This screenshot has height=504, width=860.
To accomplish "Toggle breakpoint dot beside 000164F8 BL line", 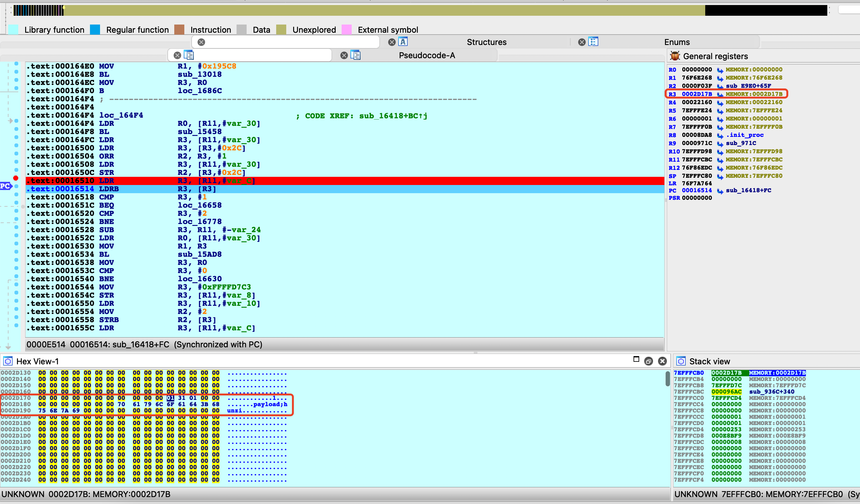I will pyautogui.click(x=16, y=129).
